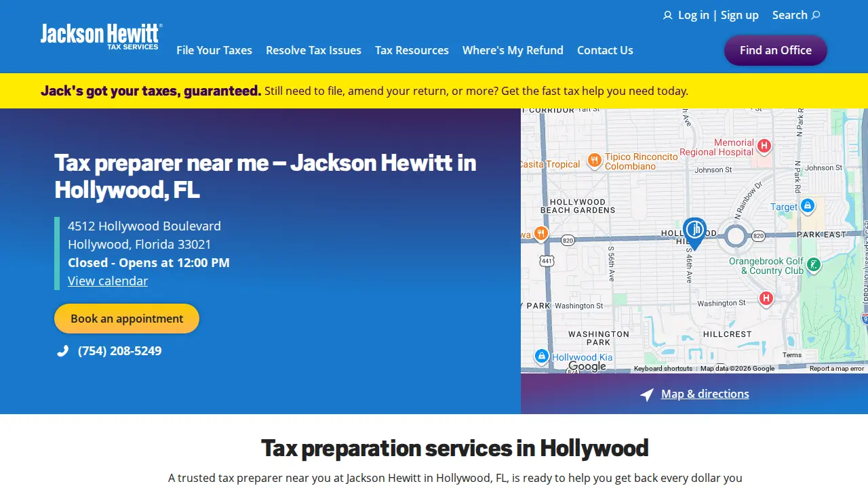The width and height of the screenshot is (868, 488).
Task: Click the Orangebrook Golf & Country Club marker
Action: 814,264
